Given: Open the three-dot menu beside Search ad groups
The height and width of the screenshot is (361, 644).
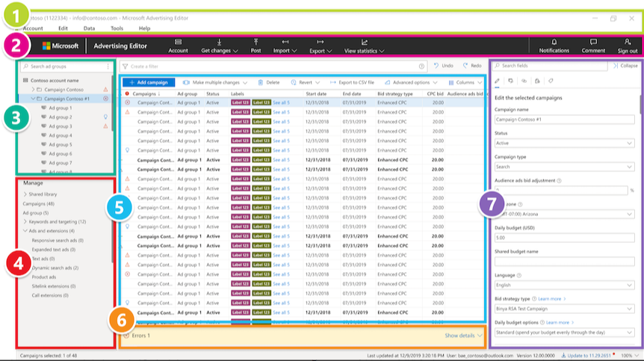Looking at the screenshot, I should [x=108, y=66].
